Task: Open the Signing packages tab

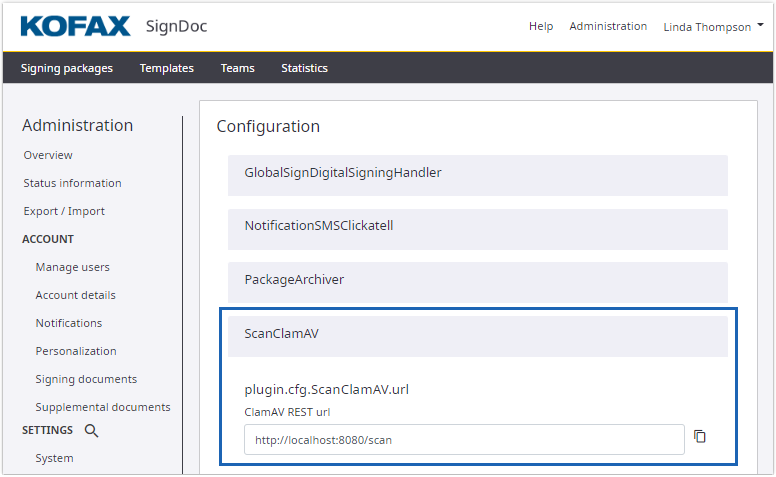Action: [67, 68]
